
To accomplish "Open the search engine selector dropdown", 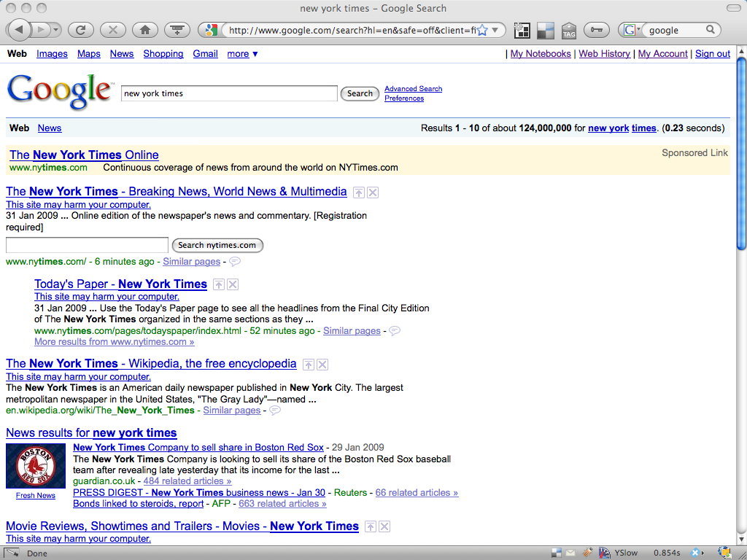I will [631, 30].
